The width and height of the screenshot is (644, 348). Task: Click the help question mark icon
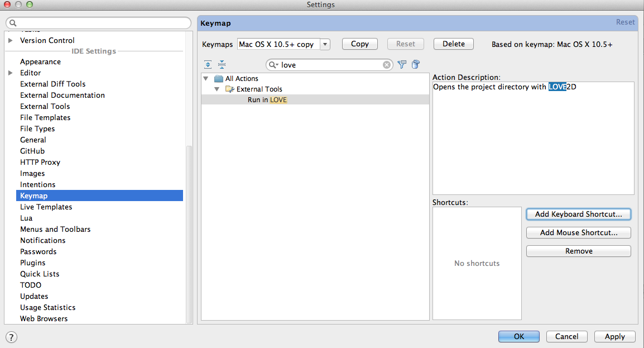pos(11,337)
